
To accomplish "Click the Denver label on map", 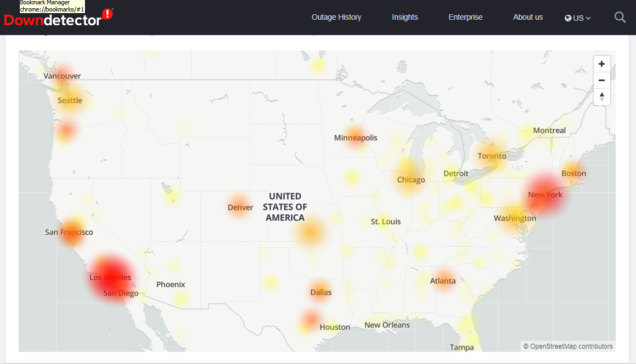I will click(x=240, y=208).
